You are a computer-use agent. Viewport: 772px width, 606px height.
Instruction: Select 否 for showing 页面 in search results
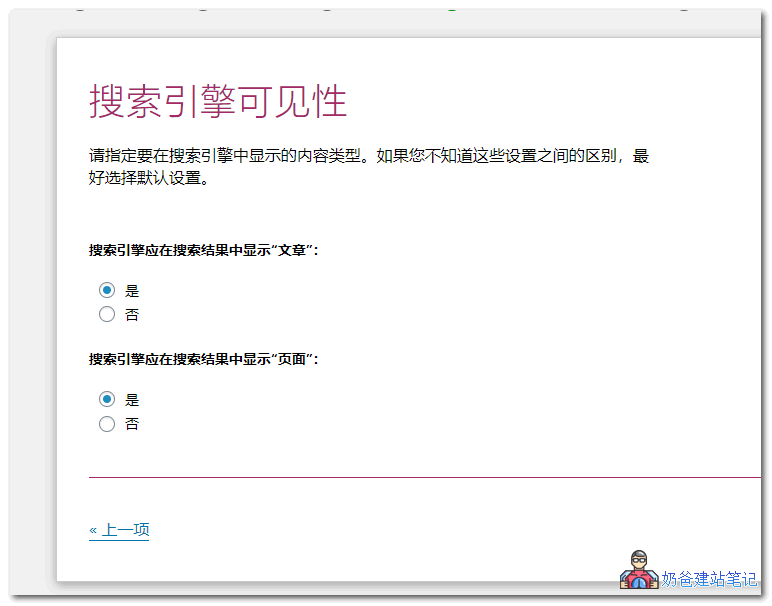[107, 424]
